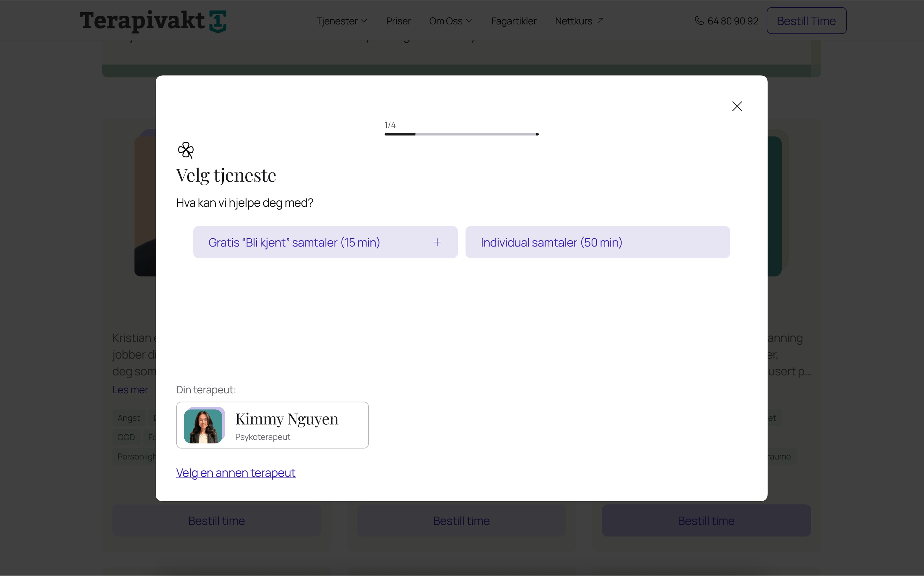Image resolution: width=924 pixels, height=576 pixels.
Task: Call phone number 64 80 90 92
Action: point(732,21)
